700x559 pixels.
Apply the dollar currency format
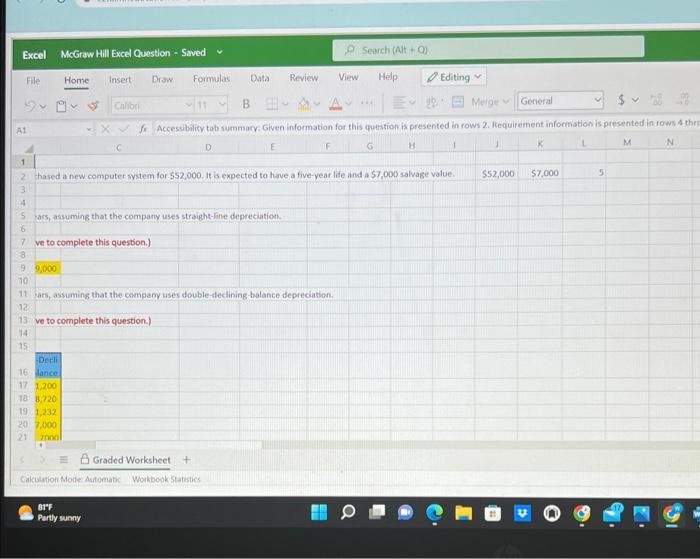(x=621, y=100)
